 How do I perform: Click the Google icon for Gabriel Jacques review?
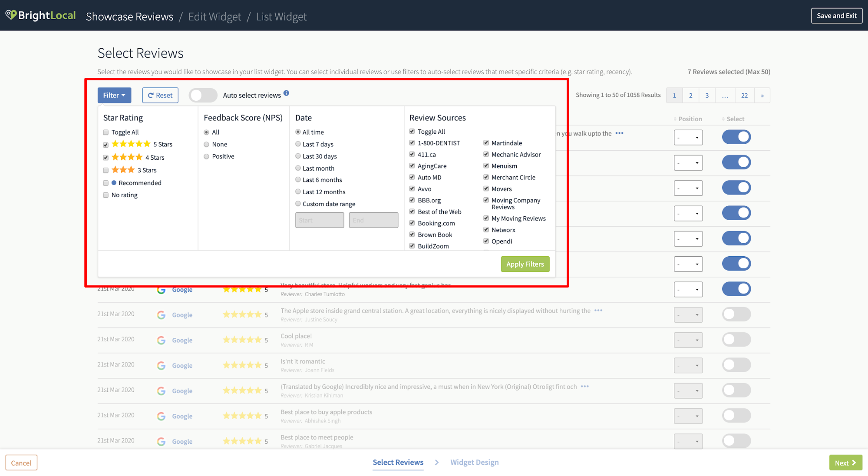click(x=161, y=441)
